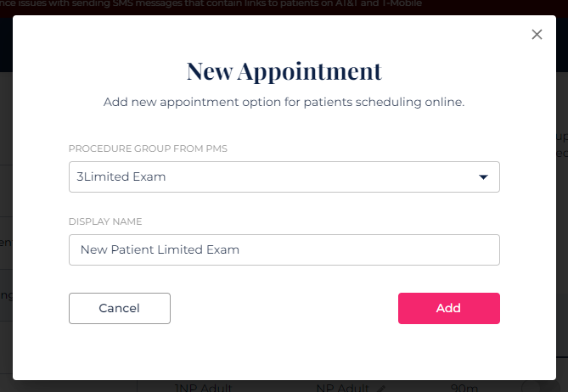Close the New Appointment dialog with the X
The width and height of the screenshot is (568, 392).
point(537,35)
